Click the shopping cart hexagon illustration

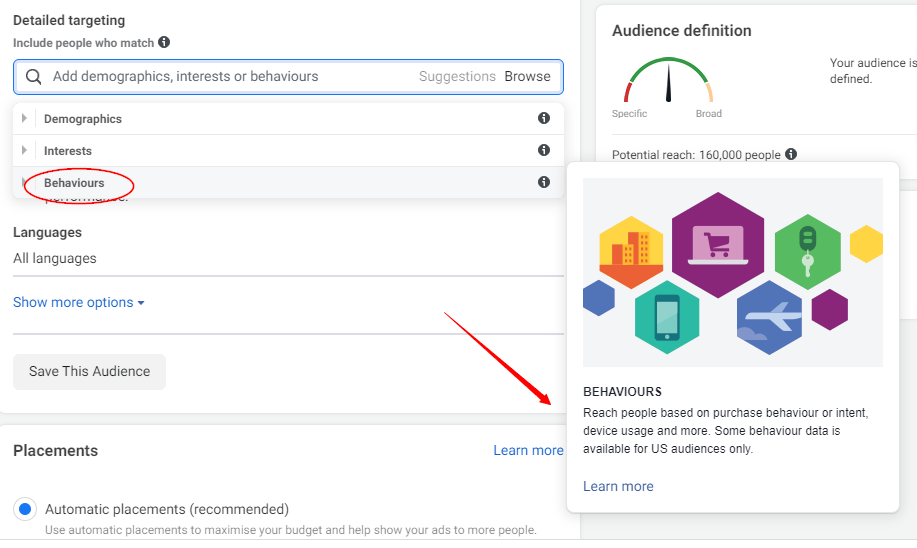point(717,244)
